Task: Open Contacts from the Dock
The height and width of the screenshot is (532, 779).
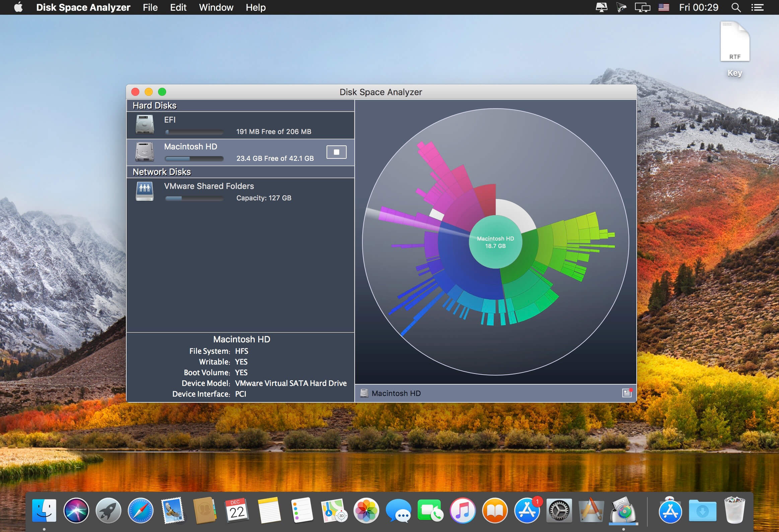Action: [x=205, y=510]
